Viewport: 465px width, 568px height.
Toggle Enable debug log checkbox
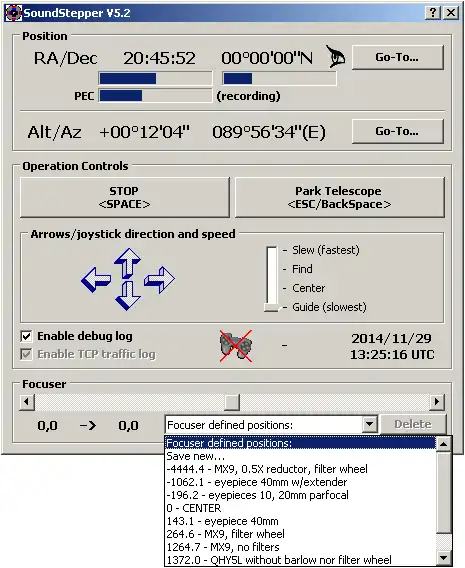[x=26, y=336]
